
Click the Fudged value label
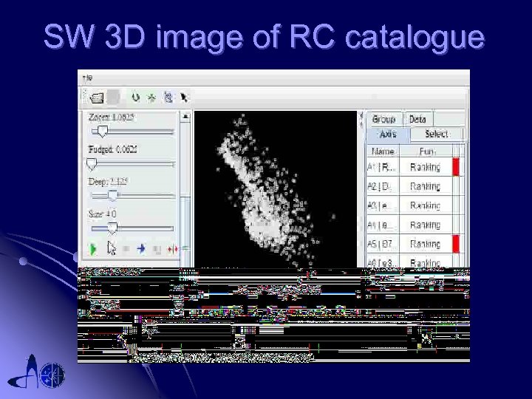[112, 149]
